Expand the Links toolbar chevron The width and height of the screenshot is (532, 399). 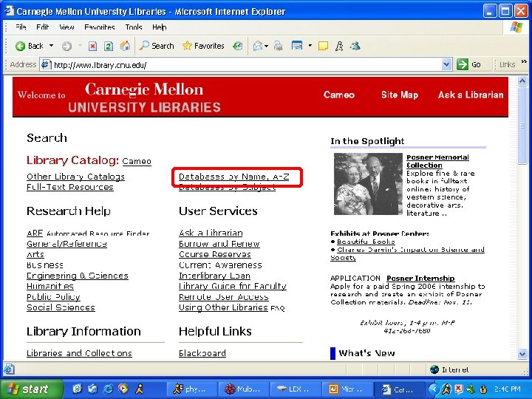coord(524,62)
